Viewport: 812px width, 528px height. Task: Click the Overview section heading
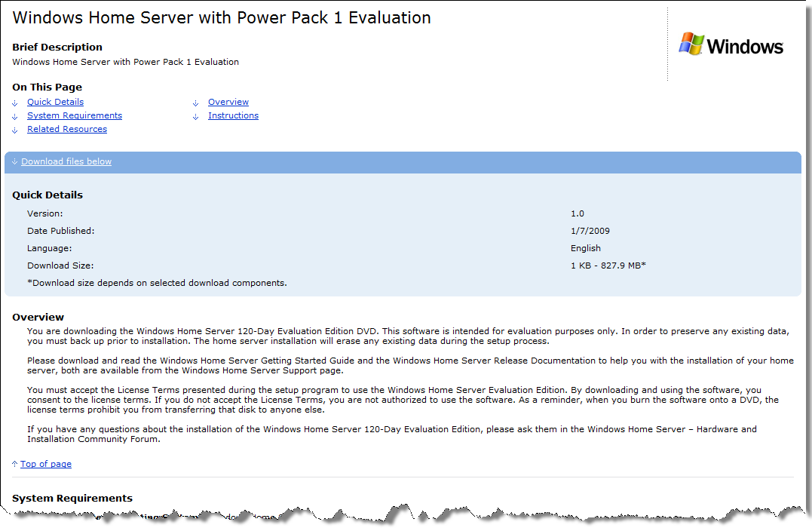(38, 317)
